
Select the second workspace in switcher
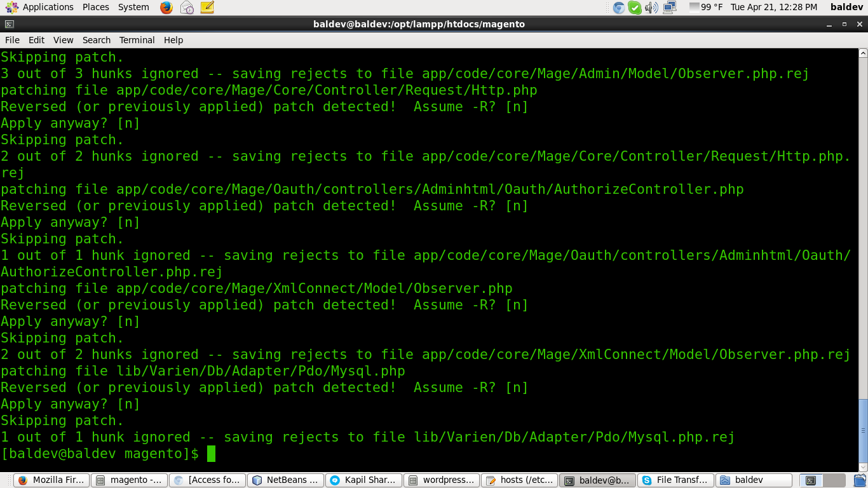coord(834,480)
